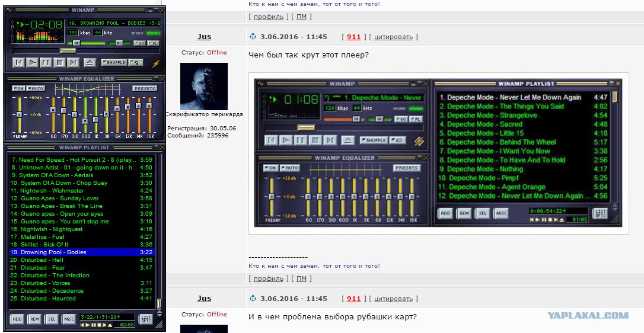644x333 pixels.
Task: Toggle Repeat button next to Shuffle
Action: click(x=136, y=62)
